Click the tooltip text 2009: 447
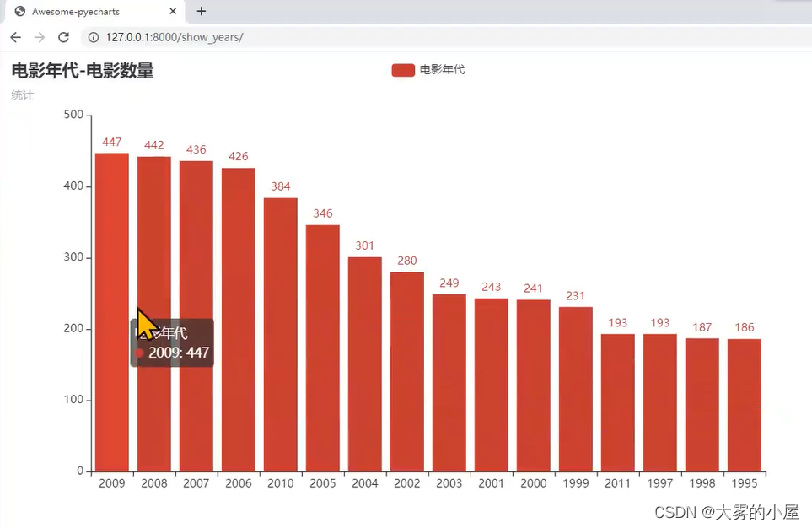The image size is (812, 528). [x=179, y=353]
